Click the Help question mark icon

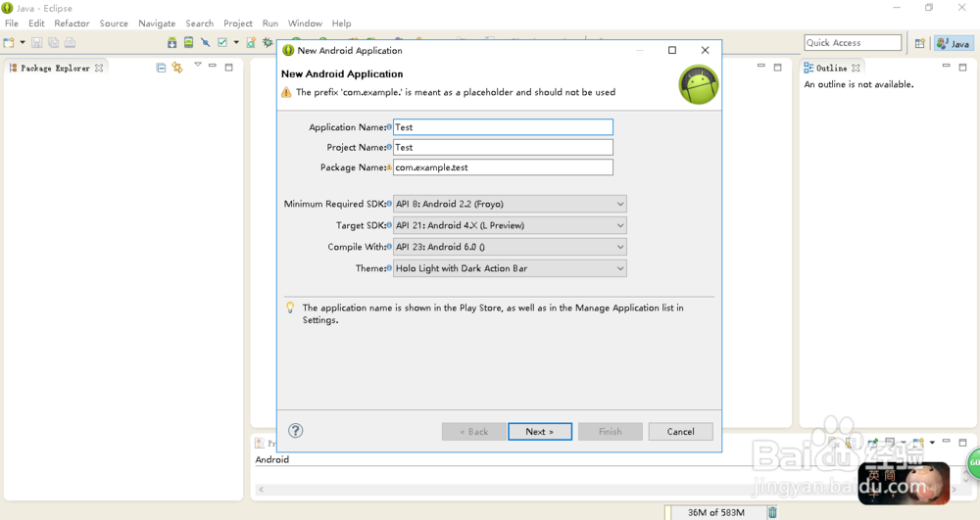[296, 430]
